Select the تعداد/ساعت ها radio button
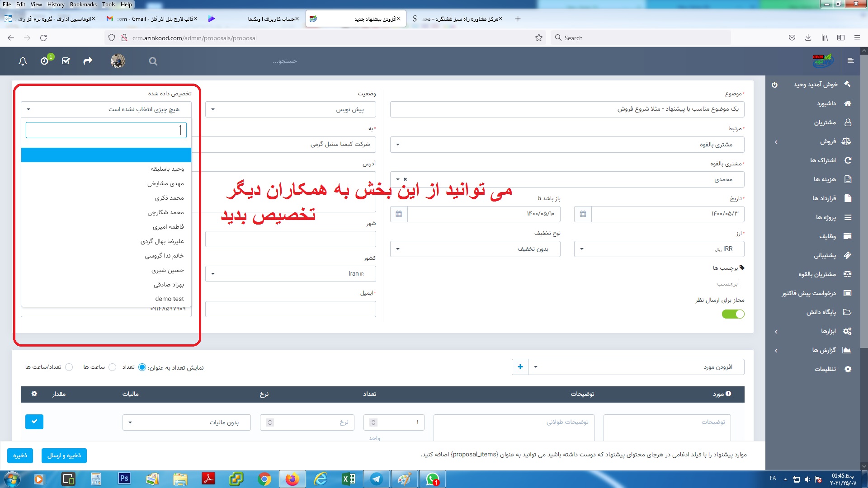The width and height of the screenshot is (868, 488). [69, 367]
